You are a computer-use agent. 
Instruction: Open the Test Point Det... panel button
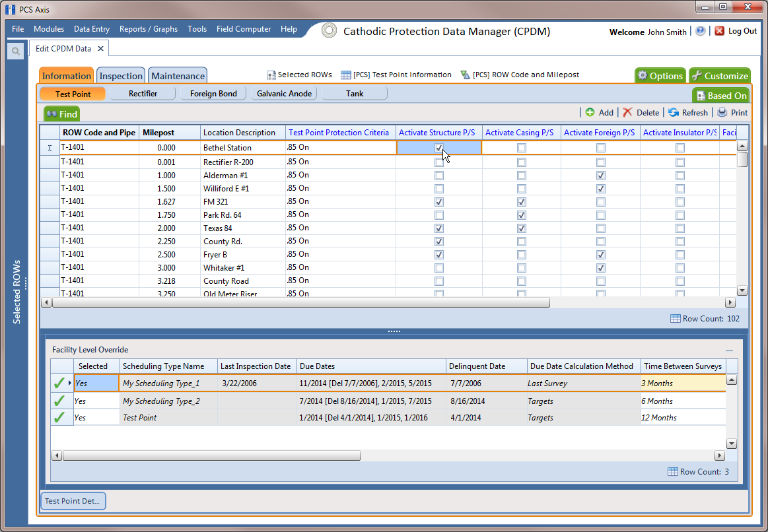pyautogui.click(x=73, y=501)
